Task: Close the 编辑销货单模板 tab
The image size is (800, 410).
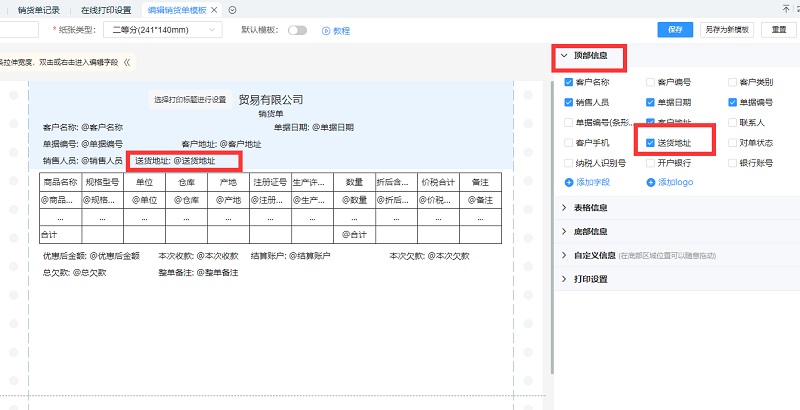Action: pos(215,9)
